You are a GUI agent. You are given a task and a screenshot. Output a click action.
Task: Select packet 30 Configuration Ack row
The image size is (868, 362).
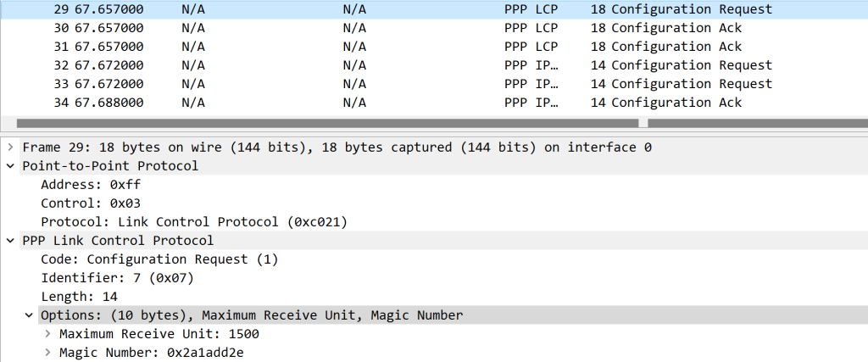coord(424,28)
